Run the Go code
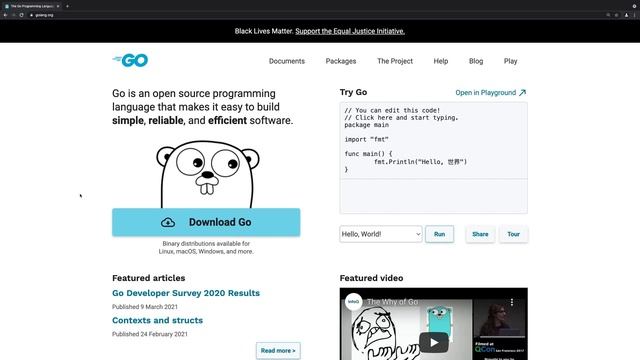640x360 pixels. (439, 234)
